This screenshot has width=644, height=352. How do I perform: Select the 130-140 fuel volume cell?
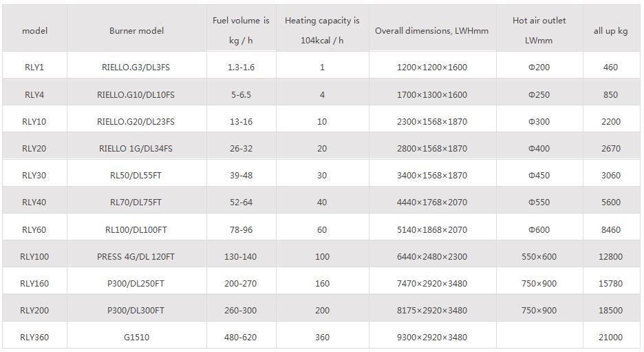pos(241,257)
